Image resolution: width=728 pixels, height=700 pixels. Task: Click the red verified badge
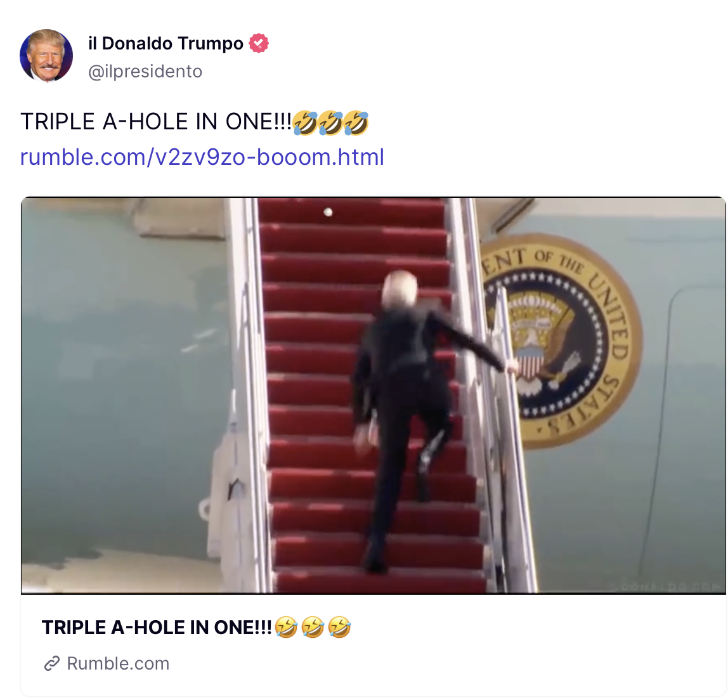259,43
